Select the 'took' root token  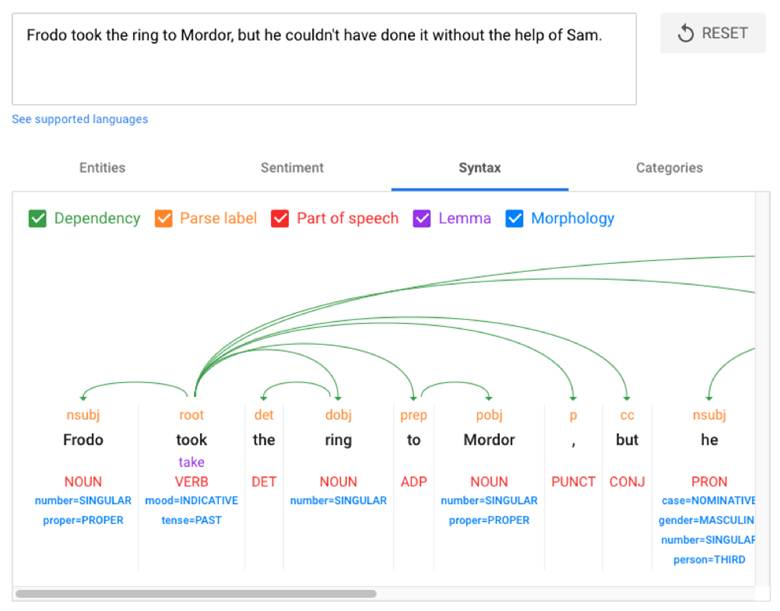pos(192,440)
